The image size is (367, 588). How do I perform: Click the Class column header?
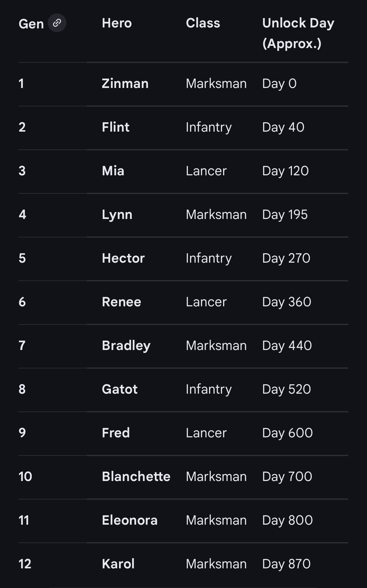coord(203,23)
